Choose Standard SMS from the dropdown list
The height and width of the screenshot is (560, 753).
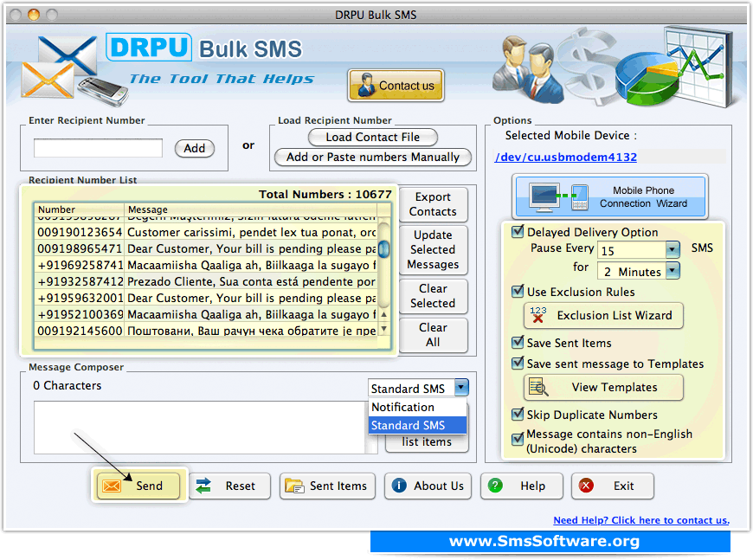(x=417, y=425)
